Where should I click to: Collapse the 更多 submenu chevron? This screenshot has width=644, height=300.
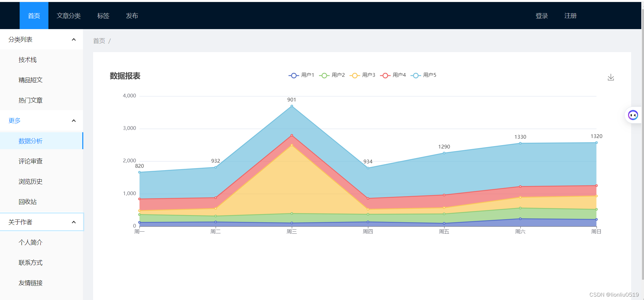(x=74, y=121)
